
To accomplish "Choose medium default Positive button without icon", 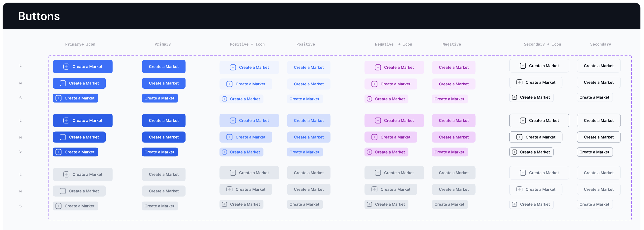I will [309, 84].
